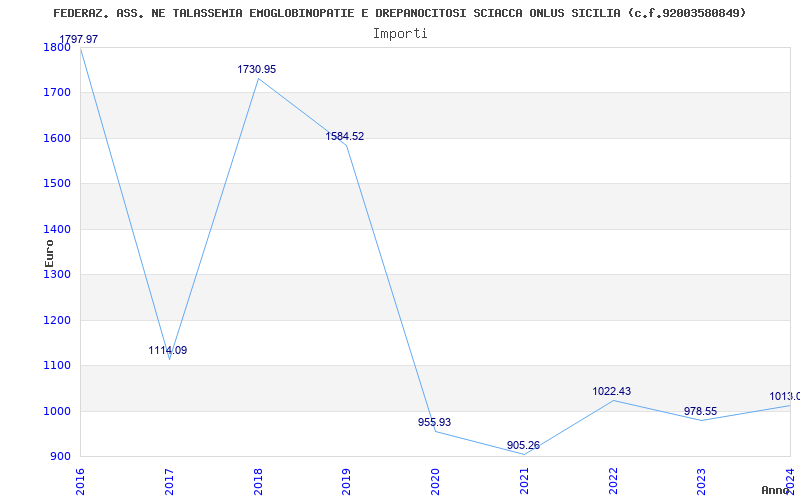Click the 2020 x-axis label
Viewport: 800px width, 500px height.
pos(435,481)
